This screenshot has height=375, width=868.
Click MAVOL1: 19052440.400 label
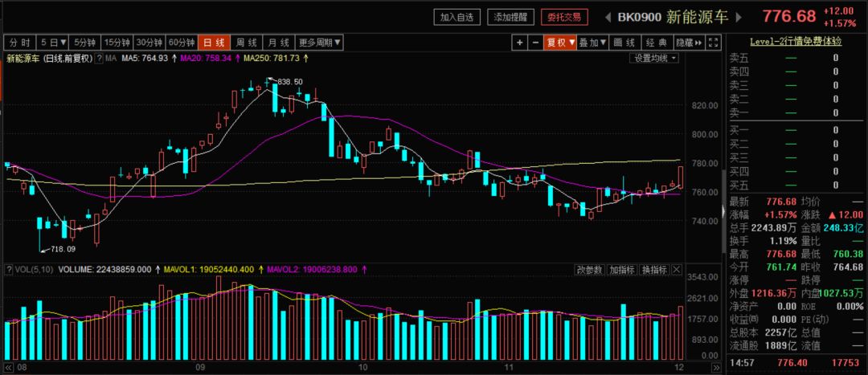point(209,270)
